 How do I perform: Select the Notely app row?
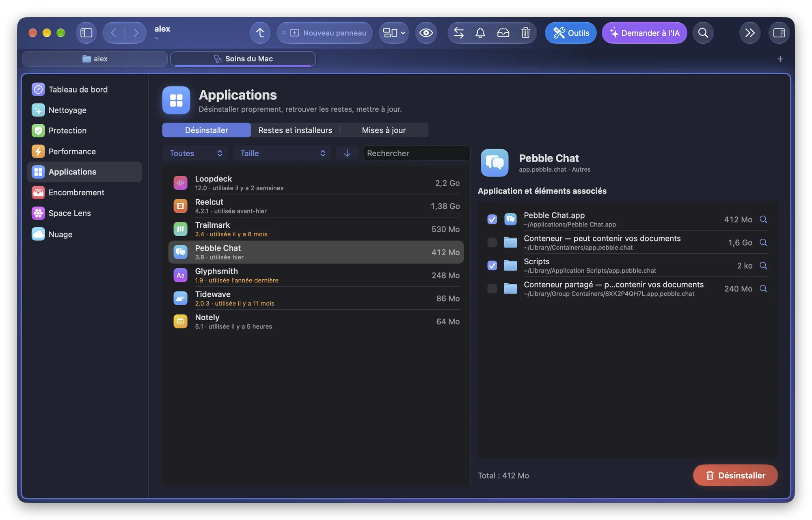coord(316,322)
